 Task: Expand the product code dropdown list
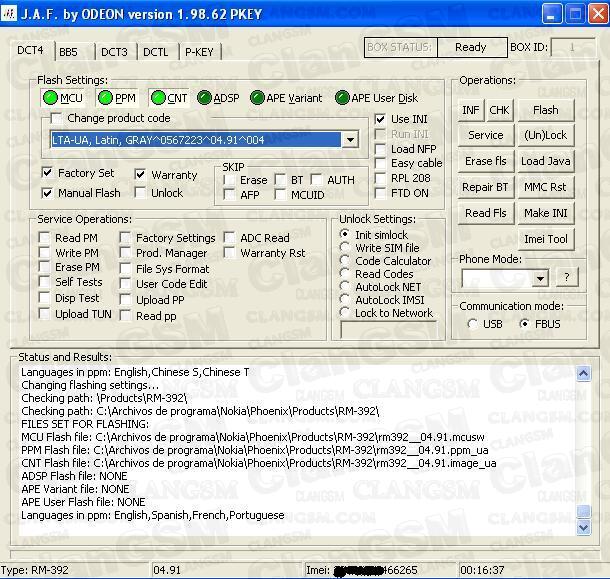pyautogui.click(x=350, y=139)
